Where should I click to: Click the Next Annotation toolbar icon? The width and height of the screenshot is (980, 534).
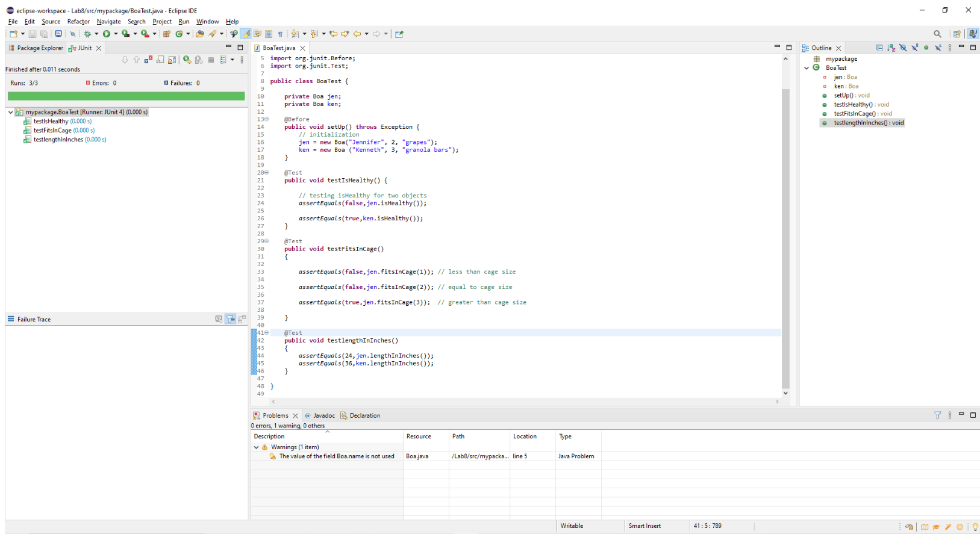pos(294,34)
